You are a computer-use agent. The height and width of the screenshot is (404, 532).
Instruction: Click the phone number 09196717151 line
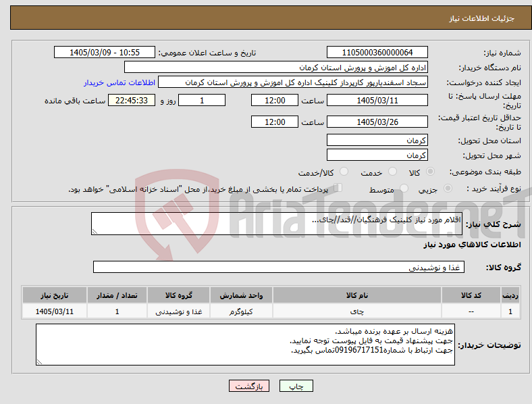point(371,351)
